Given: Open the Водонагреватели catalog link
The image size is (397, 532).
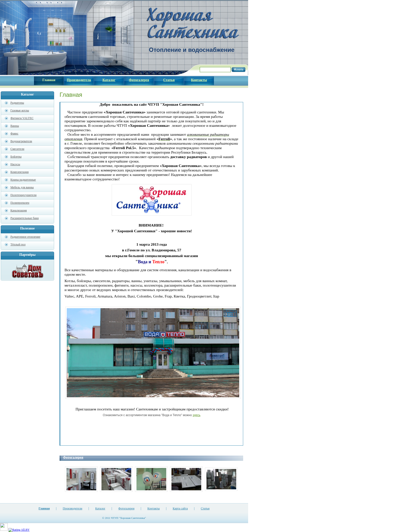Looking at the screenshot, I should pyautogui.click(x=21, y=141).
